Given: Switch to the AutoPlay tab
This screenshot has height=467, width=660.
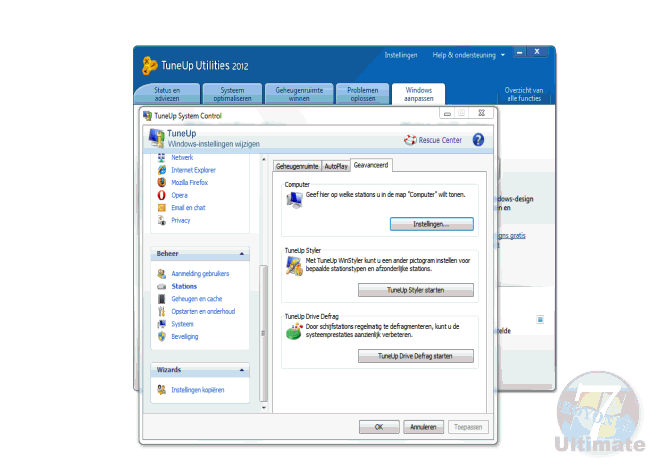Looking at the screenshot, I should (336, 166).
